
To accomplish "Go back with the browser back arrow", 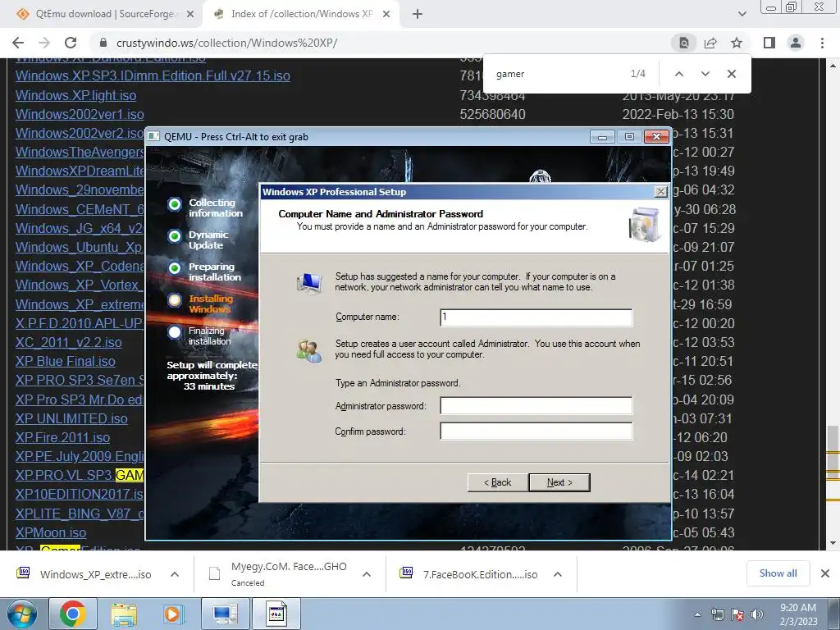I will (x=18, y=43).
